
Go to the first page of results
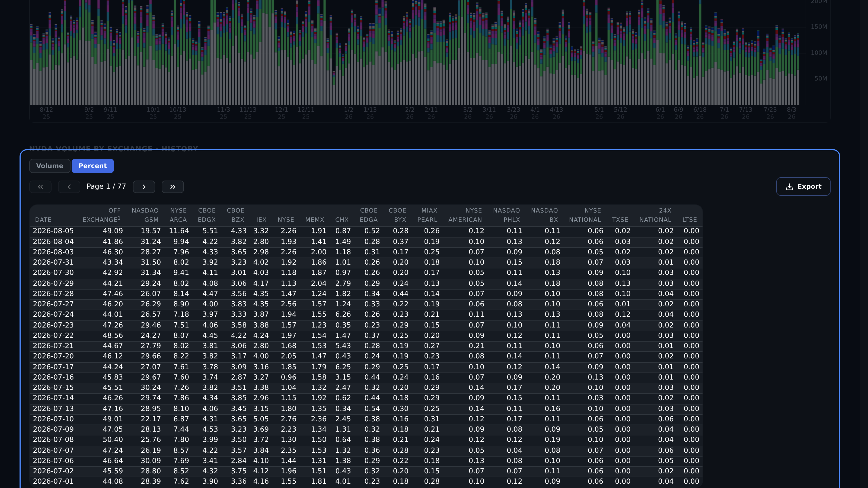[40, 187]
